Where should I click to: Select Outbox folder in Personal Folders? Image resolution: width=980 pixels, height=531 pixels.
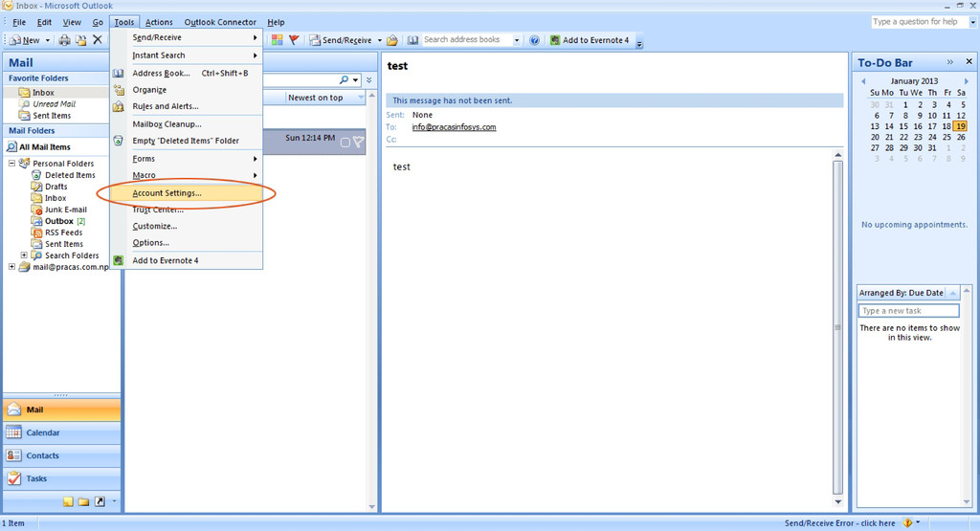click(x=58, y=221)
